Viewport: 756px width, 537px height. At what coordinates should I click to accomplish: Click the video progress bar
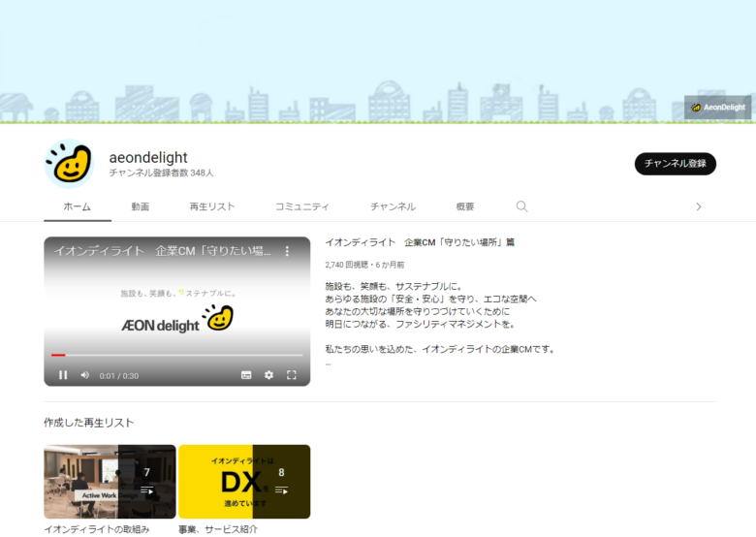click(177, 355)
